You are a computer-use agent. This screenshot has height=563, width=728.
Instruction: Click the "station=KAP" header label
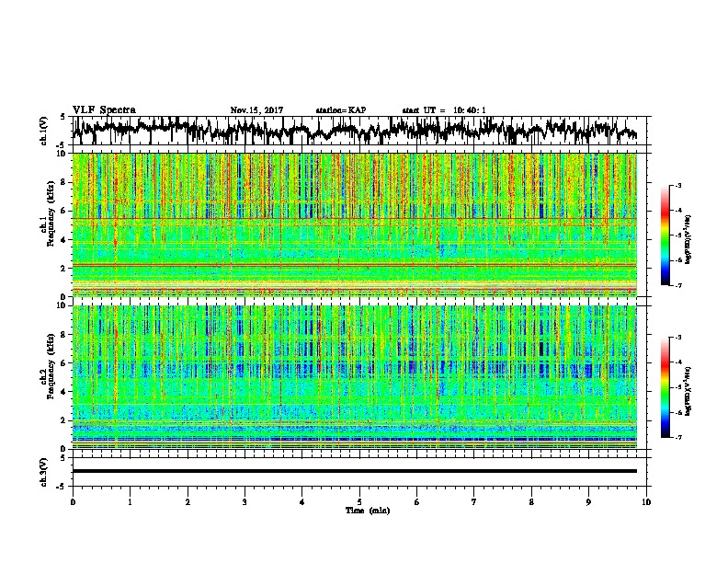point(341,110)
